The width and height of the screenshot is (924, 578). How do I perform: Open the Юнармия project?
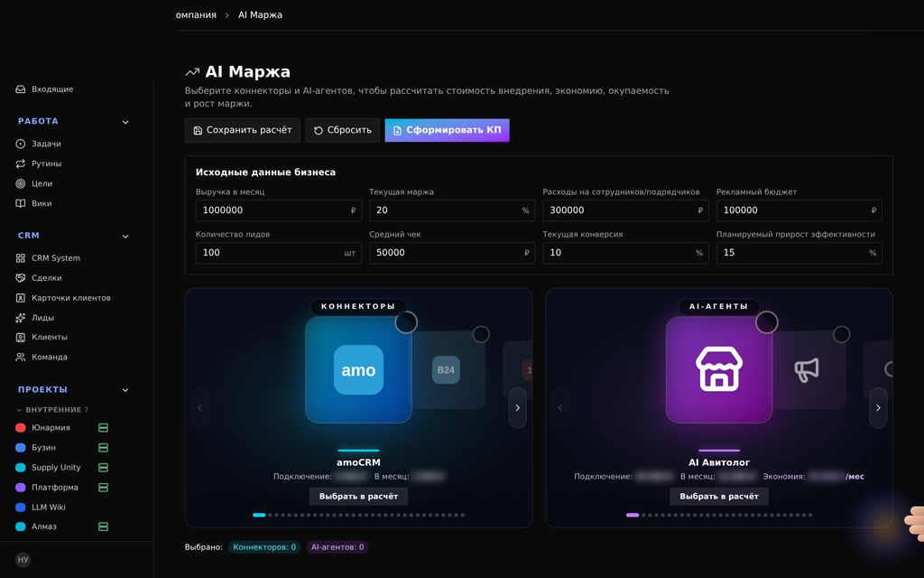point(51,427)
